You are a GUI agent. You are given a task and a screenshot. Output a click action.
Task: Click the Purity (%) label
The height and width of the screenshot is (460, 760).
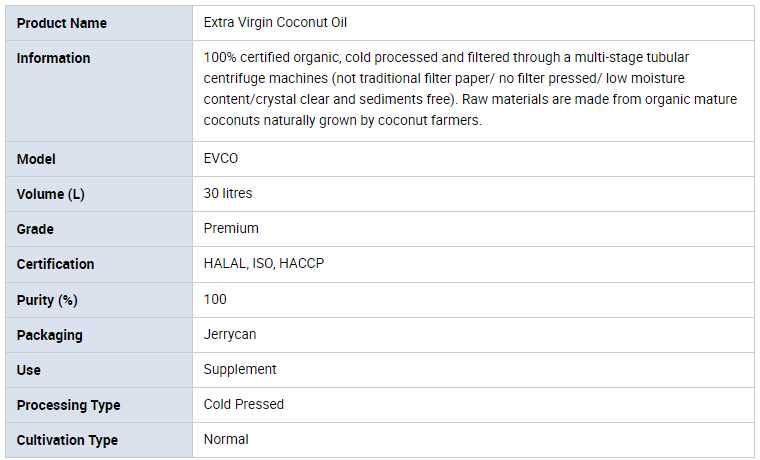[x=47, y=299]
